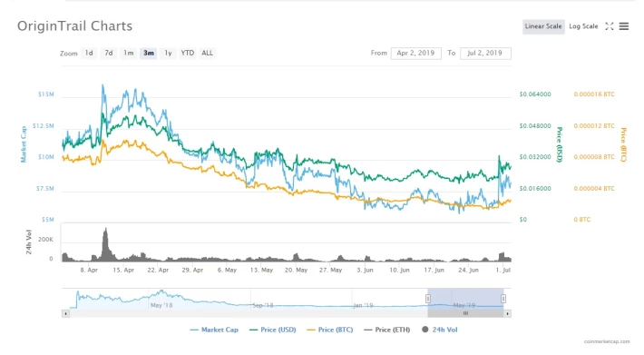The height and width of the screenshot is (355, 644).
Task: Click the 200K volume axis label
Action: (45, 240)
